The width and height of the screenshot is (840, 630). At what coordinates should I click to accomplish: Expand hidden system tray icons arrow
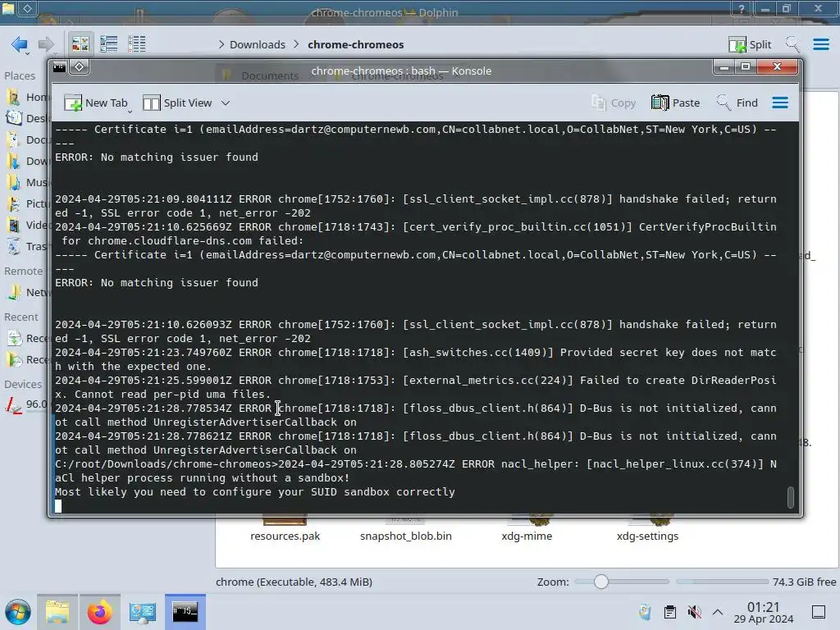click(718, 612)
